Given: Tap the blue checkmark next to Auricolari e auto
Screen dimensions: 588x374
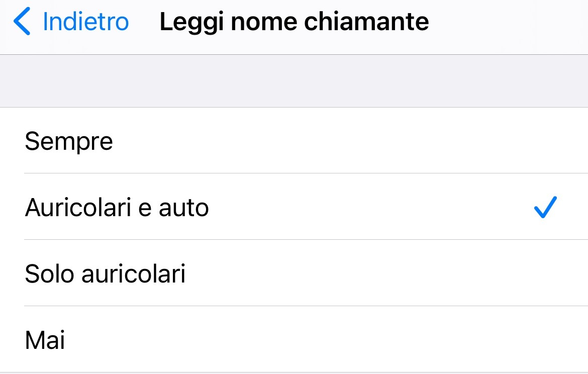Looking at the screenshot, I should [x=545, y=207].
